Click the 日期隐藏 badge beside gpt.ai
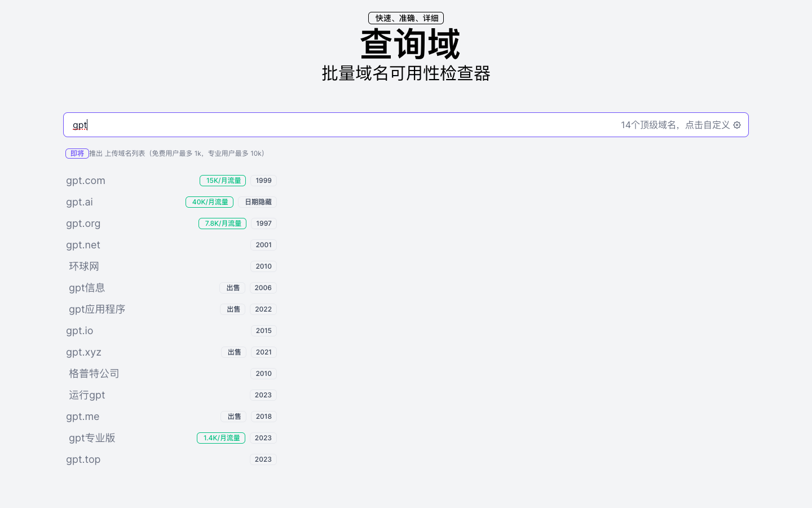Screen dimensions: 812x508 pyautogui.click(x=257, y=202)
